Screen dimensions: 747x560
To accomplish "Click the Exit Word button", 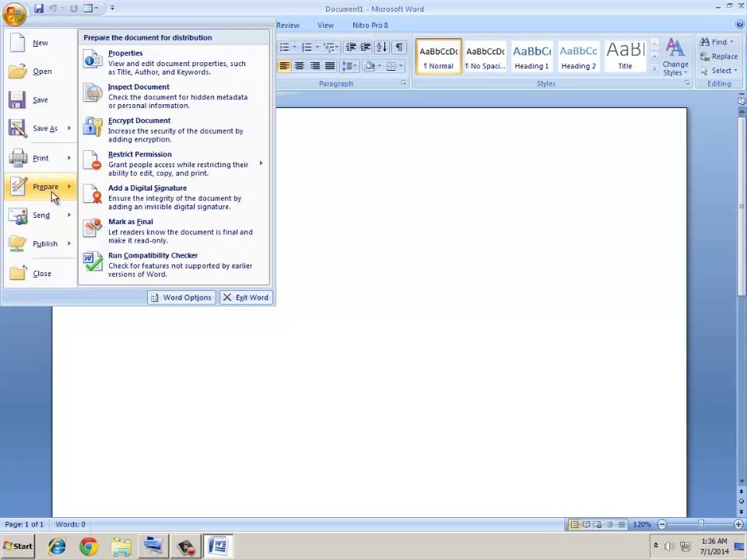I will click(246, 298).
